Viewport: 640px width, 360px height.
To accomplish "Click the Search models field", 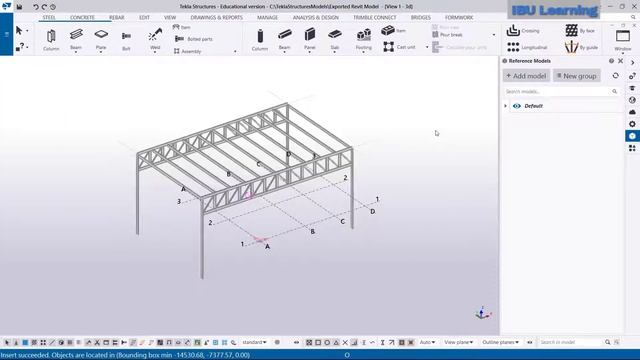I will pos(561,91).
